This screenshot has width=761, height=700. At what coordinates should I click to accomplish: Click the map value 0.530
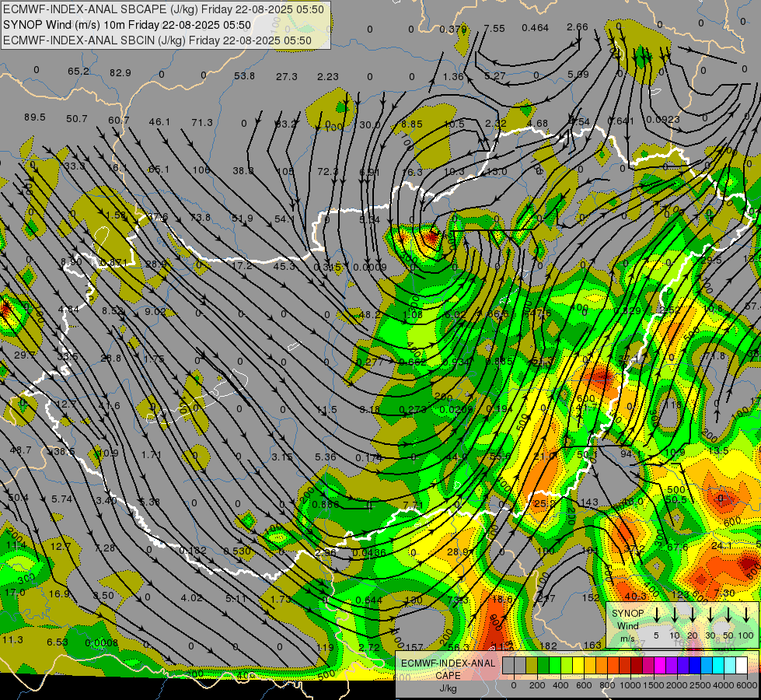point(237,551)
